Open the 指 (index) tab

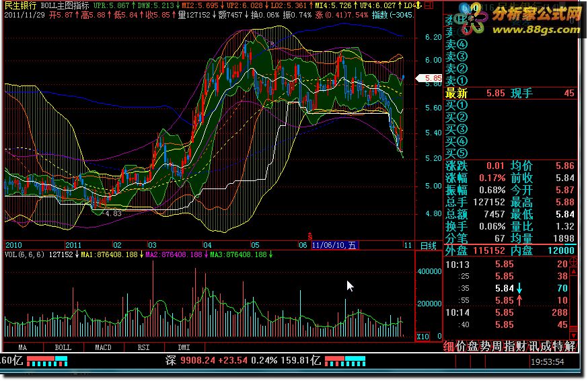click(509, 346)
